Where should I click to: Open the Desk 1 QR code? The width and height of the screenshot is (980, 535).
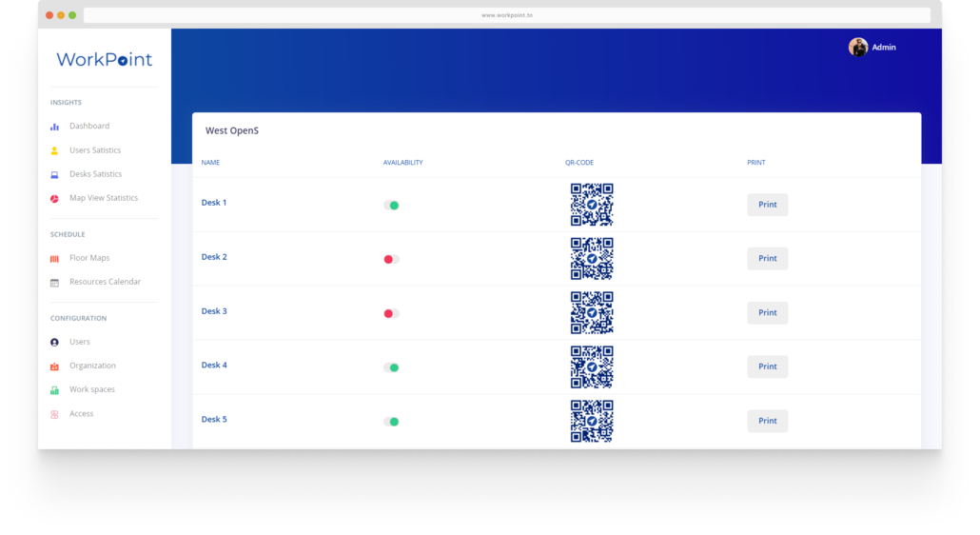point(591,205)
